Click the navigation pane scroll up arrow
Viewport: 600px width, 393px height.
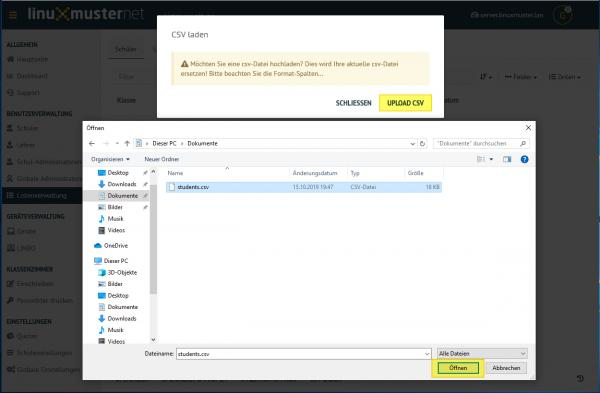click(153, 172)
